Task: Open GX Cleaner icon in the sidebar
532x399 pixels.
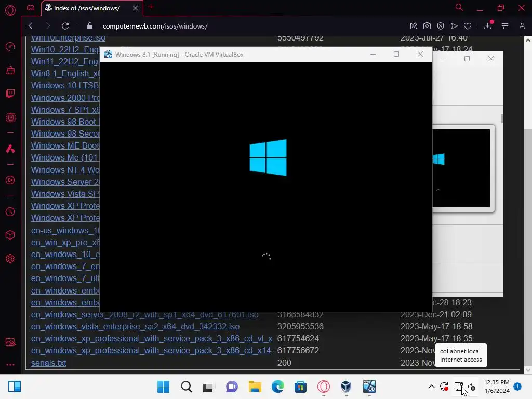Action: pos(10,70)
